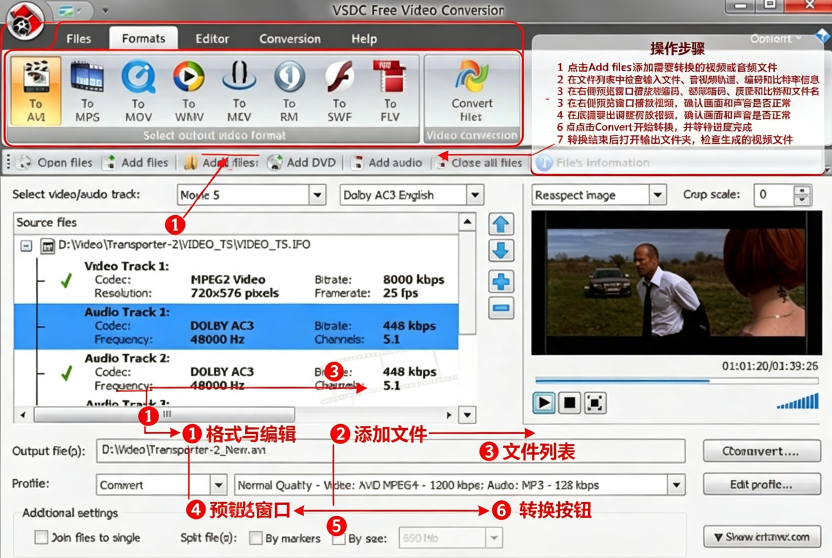Screen dimensions: 832x558
Task: Open the Editor tab
Action: click(212, 39)
